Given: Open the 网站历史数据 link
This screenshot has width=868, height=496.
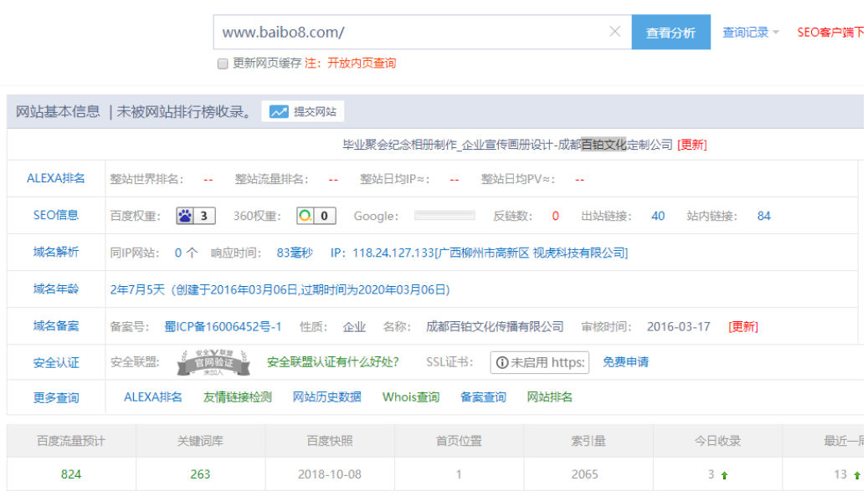Looking at the screenshot, I should tap(327, 397).
